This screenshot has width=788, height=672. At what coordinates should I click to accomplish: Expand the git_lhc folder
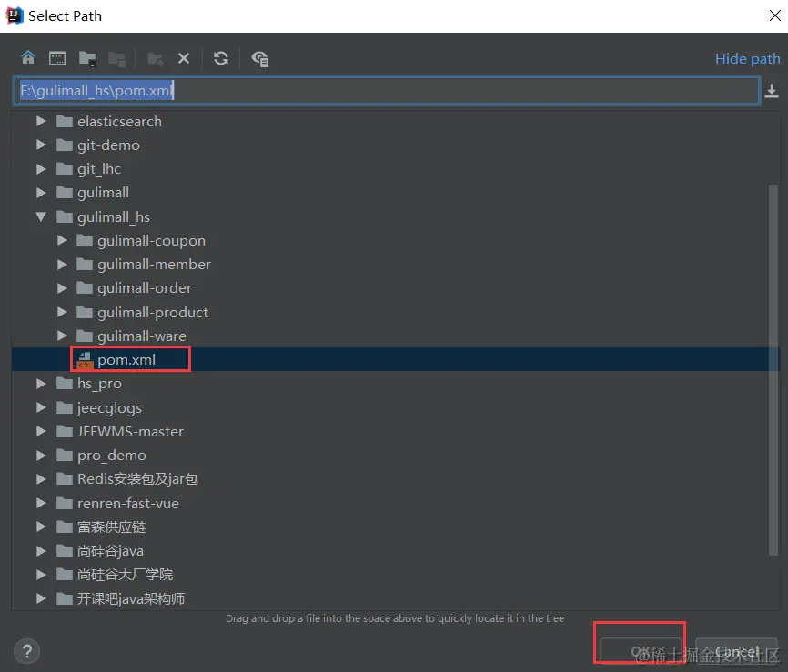41,169
